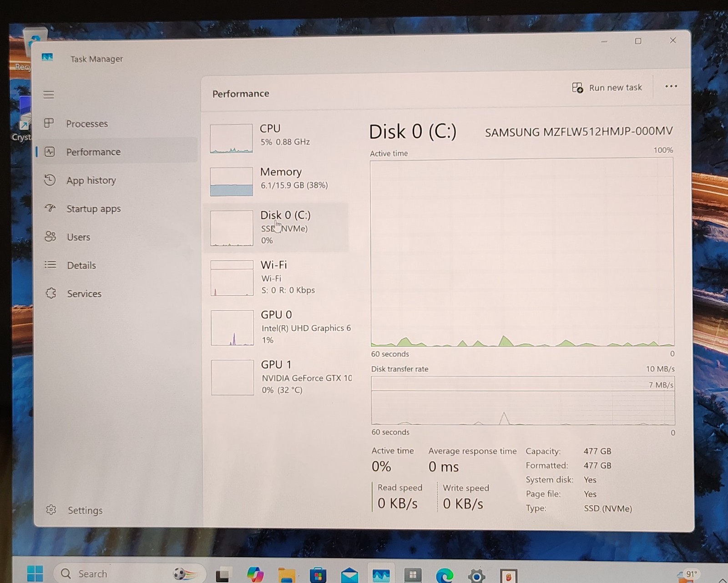Open Microsoft Store from taskbar
This screenshot has width=728, height=583.
point(318,576)
